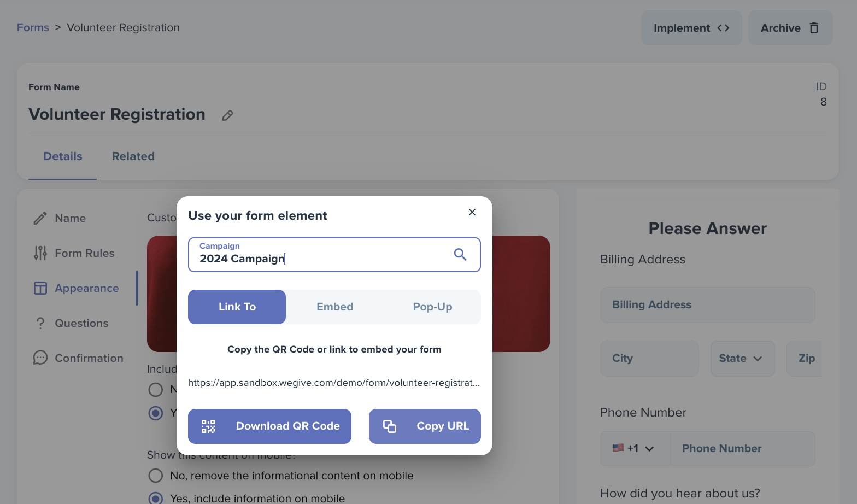
Task: Select No, remove informational content on mobile
Action: 156,476
